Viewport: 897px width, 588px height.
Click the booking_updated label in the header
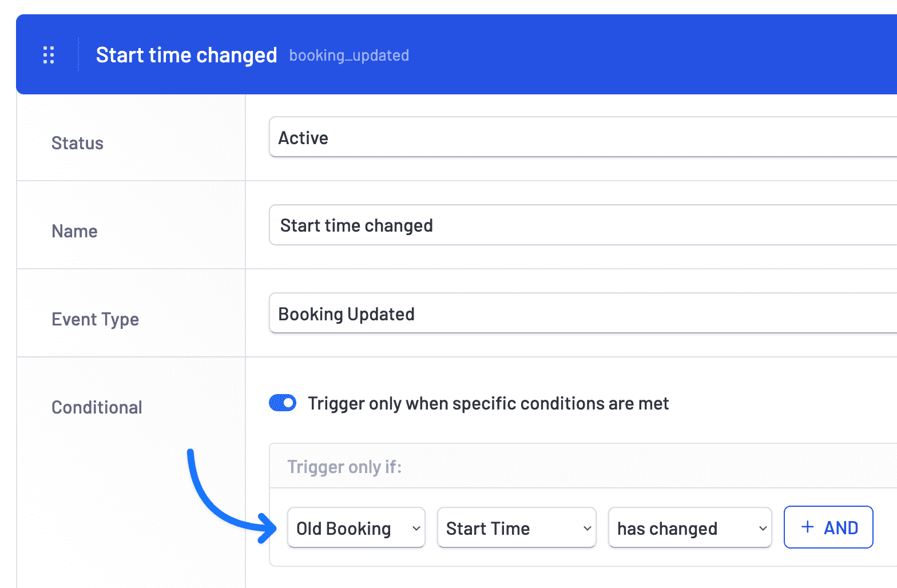coord(349,55)
